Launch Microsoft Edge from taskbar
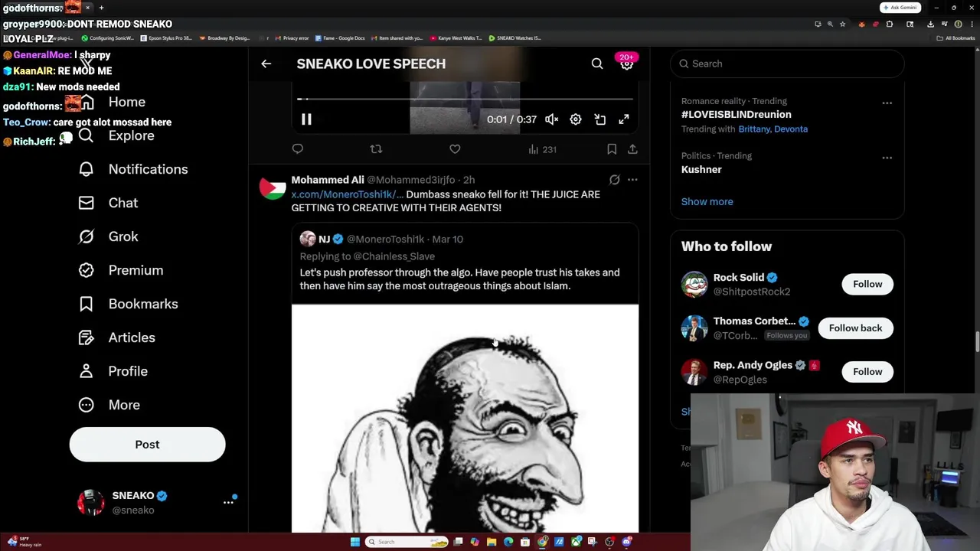 (508, 542)
